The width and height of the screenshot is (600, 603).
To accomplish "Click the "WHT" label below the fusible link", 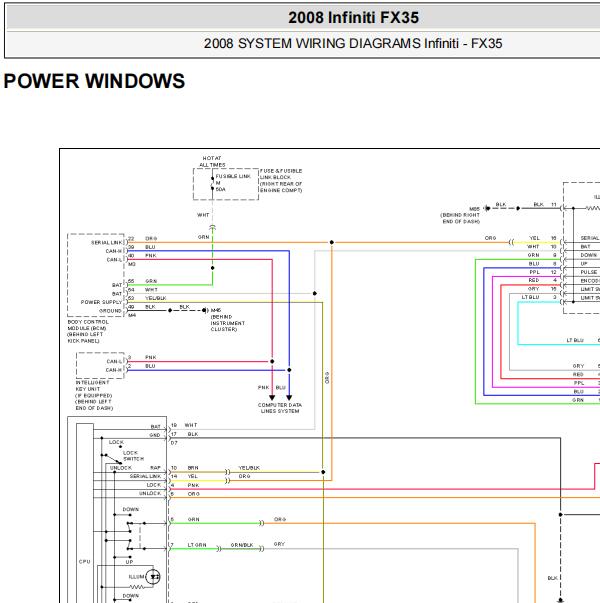I will pyautogui.click(x=203, y=215).
